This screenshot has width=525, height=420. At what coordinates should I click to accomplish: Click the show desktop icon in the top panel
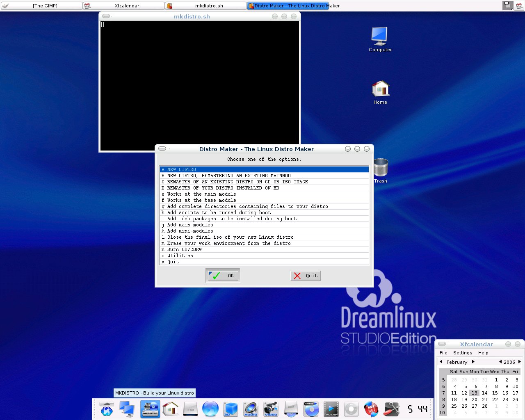[508, 6]
